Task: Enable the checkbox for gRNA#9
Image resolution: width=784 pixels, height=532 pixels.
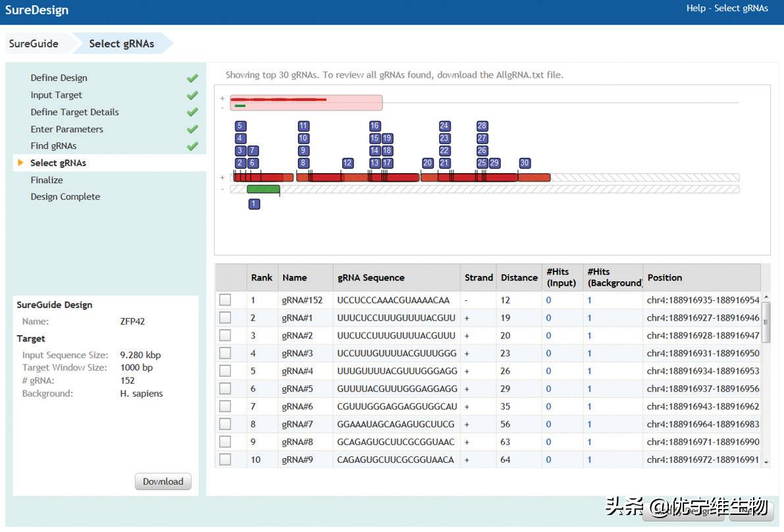Action: pos(225,460)
